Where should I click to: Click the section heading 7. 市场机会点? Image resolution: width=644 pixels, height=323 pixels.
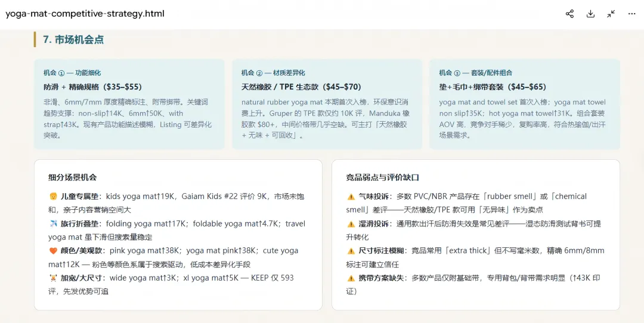(x=73, y=39)
